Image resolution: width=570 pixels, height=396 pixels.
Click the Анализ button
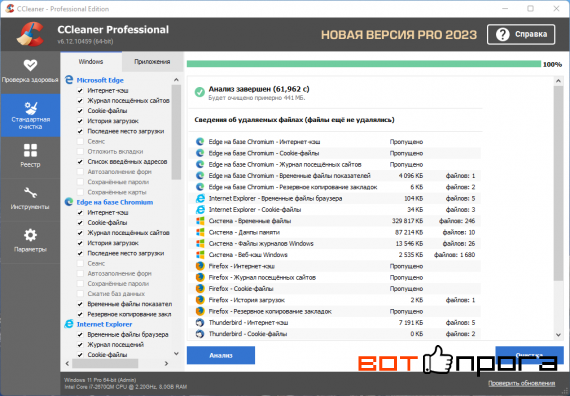click(221, 355)
